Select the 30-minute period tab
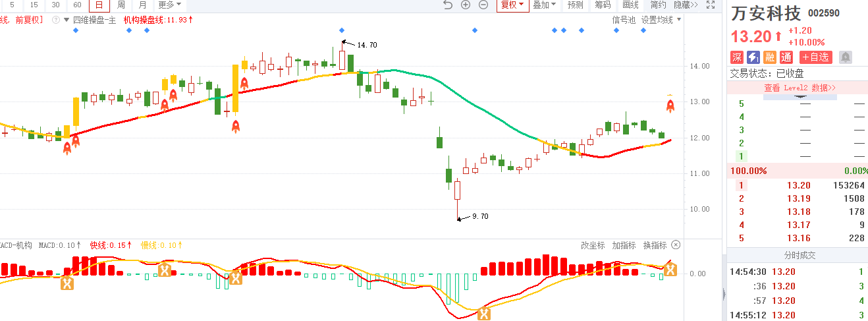This screenshot has width=868, height=321. [55, 5]
